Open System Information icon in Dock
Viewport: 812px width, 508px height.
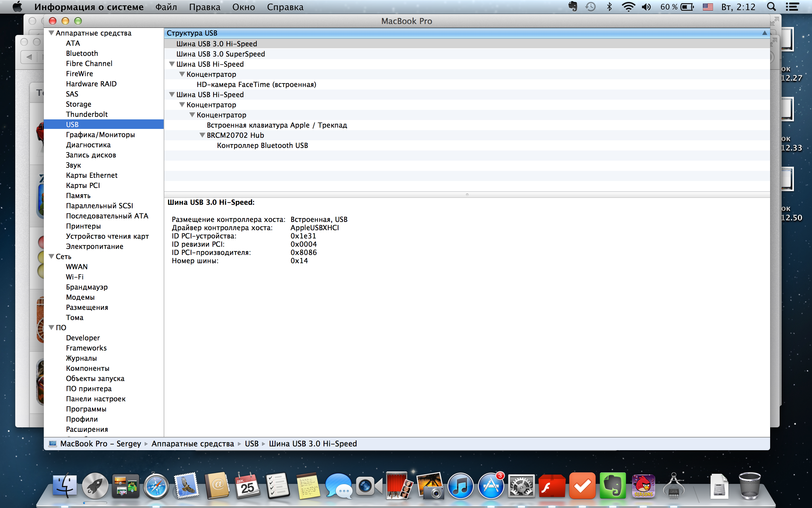(x=674, y=486)
